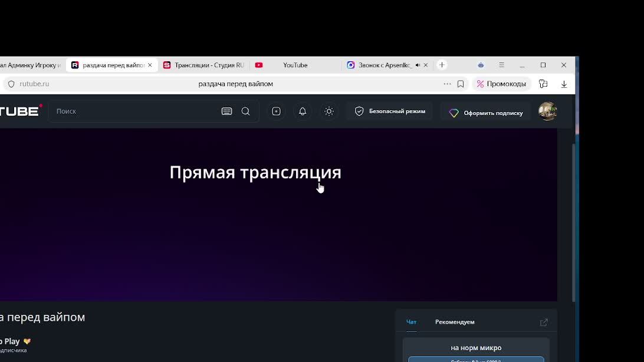The image size is (644, 362).
Task: Open the virtual keyboard icon in search
Action: [x=226, y=111]
